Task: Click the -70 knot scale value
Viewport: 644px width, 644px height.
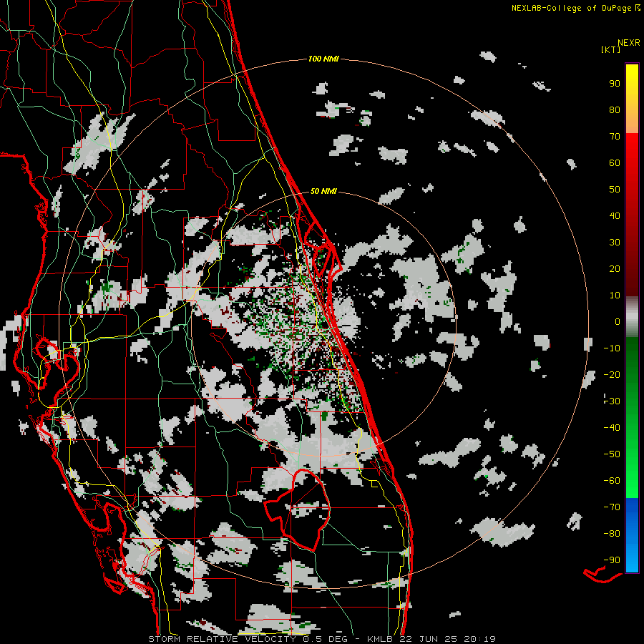Action: (x=612, y=507)
